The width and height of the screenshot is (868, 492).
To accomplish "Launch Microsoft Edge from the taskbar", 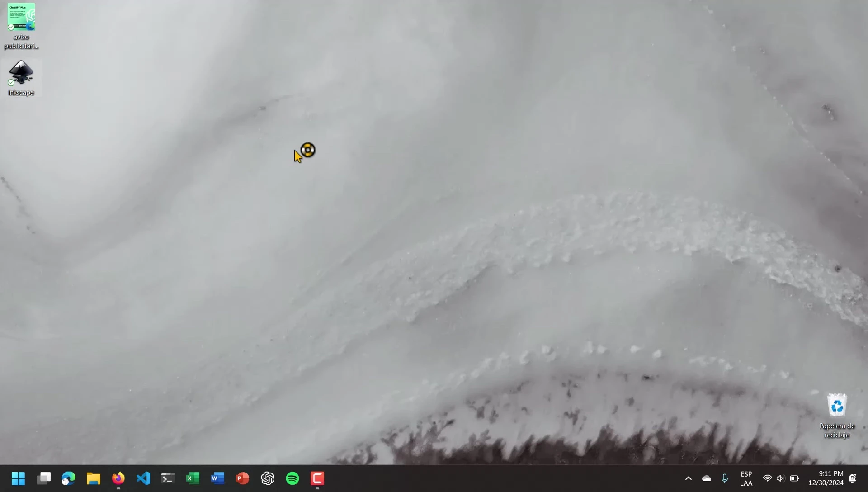I will 69,478.
